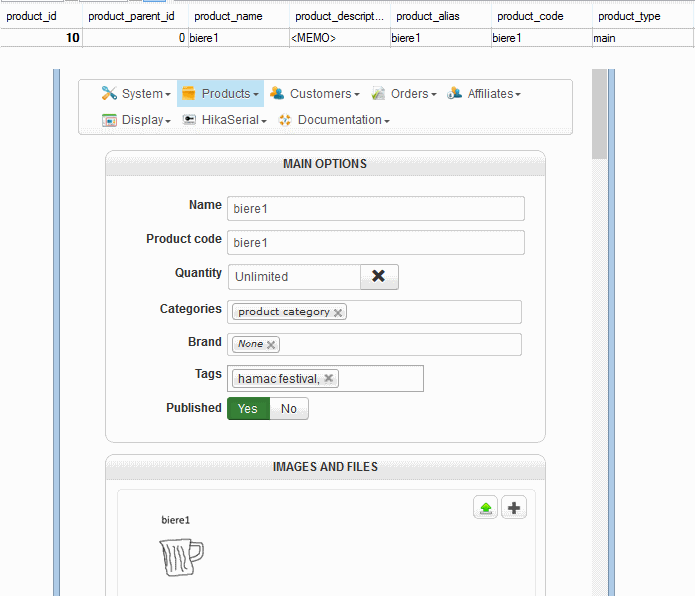
Task: Clear quantity with the X button
Action: tap(379, 277)
